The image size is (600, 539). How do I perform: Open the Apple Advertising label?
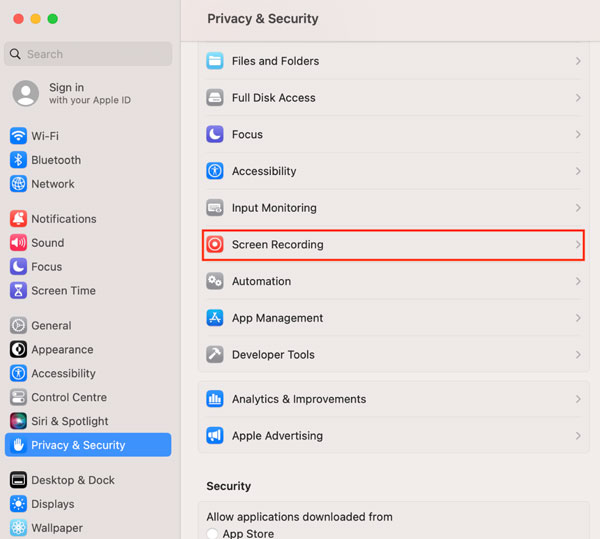(x=277, y=436)
